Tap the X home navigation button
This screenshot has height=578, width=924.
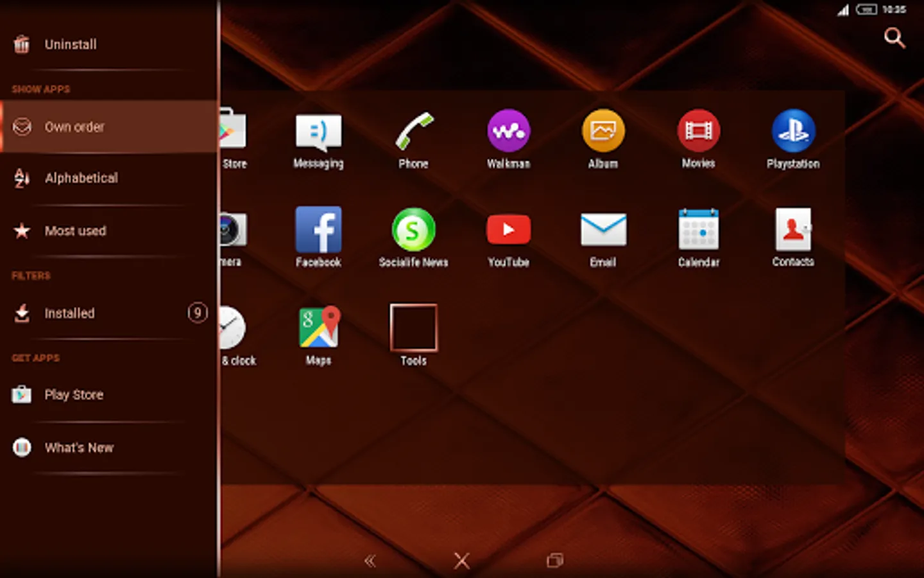pos(462,561)
